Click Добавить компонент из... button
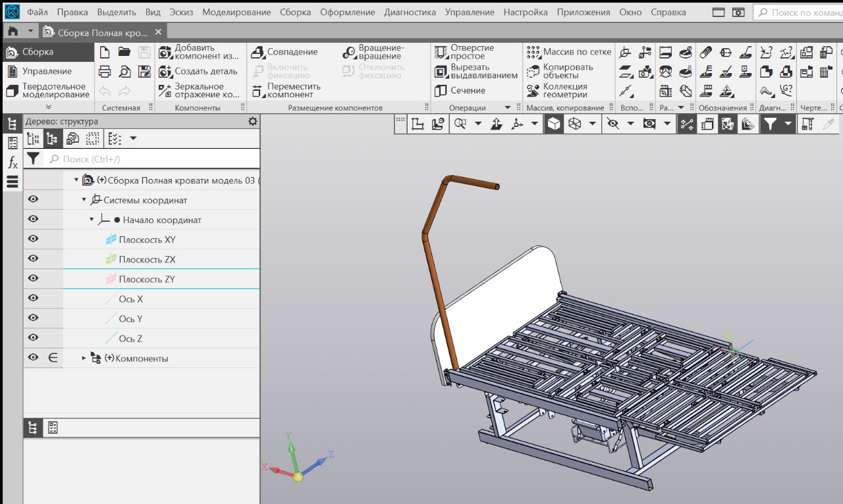The width and height of the screenshot is (843, 504). [198, 52]
